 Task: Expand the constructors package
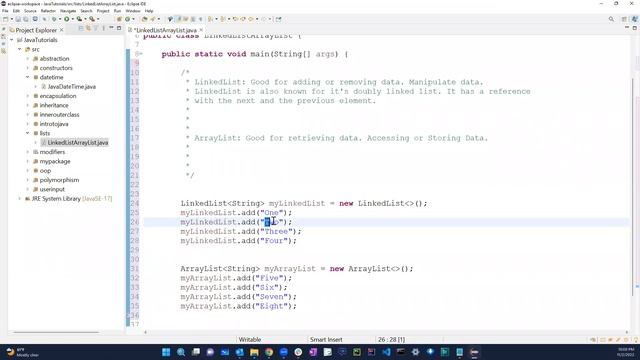click(28, 68)
